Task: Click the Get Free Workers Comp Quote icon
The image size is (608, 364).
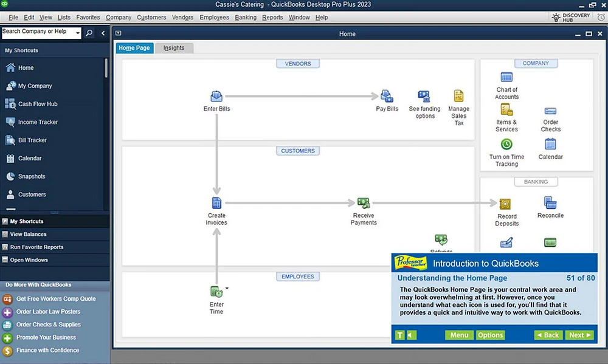Action: (7, 299)
